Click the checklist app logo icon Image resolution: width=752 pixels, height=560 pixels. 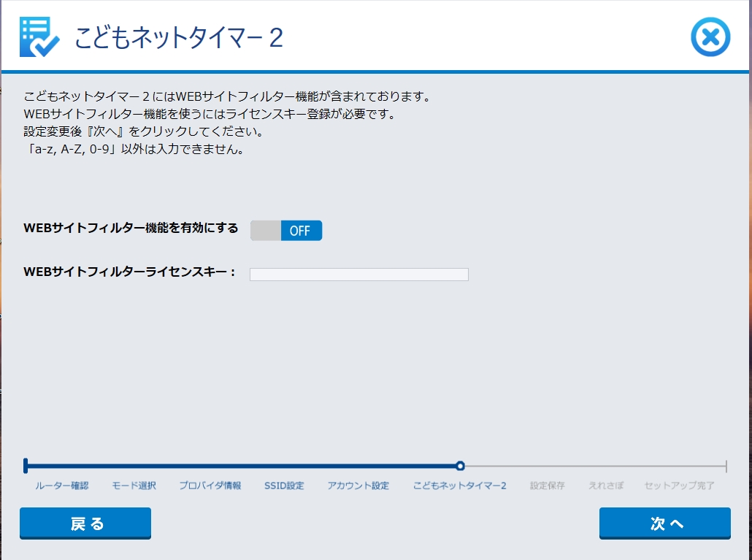(39, 37)
